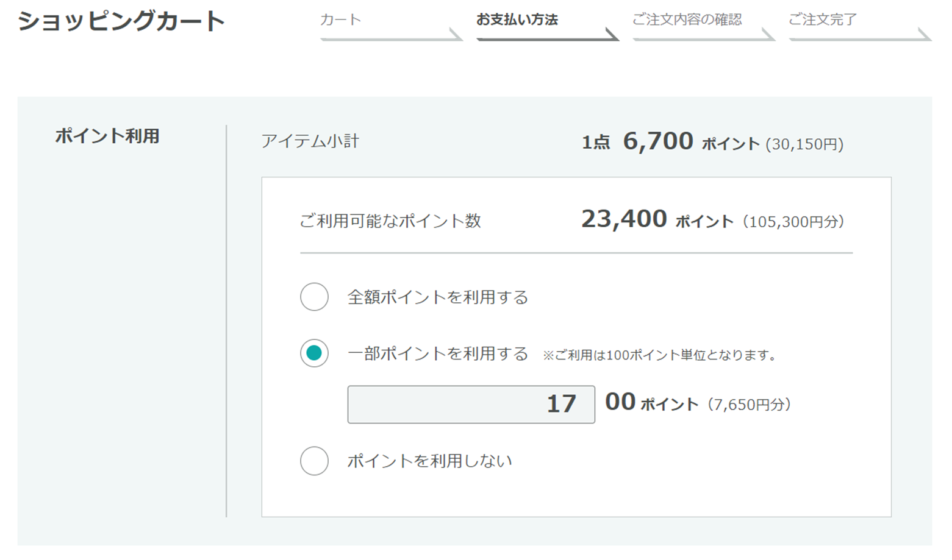Viewport: 952px width, 560px height.
Task: Select 全額ポイントを利用する radio button
Action: click(x=314, y=297)
